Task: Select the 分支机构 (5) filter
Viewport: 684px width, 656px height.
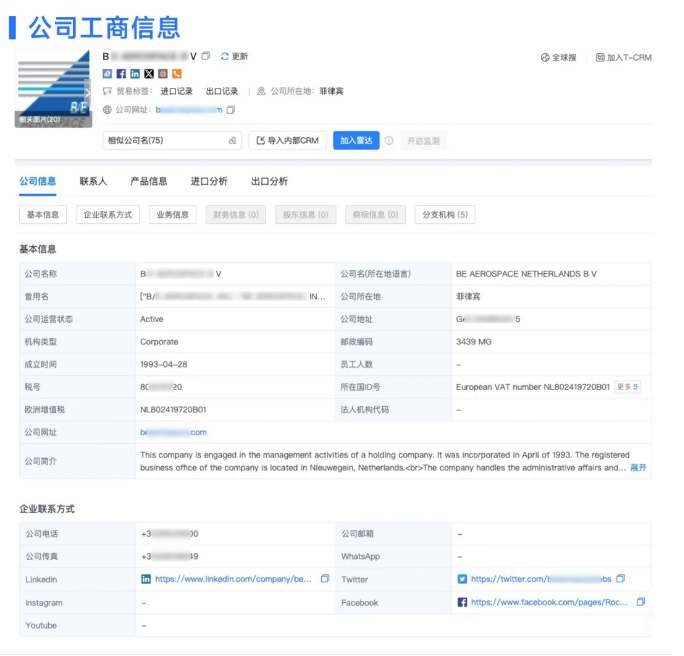Action: tap(445, 215)
